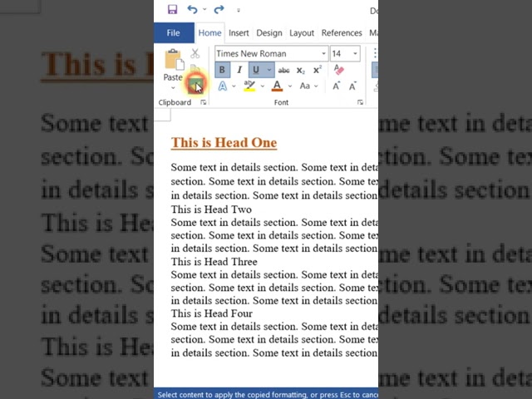
Task: Open the Clipboard pane dialog launcher
Action: pyautogui.click(x=203, y=102)
